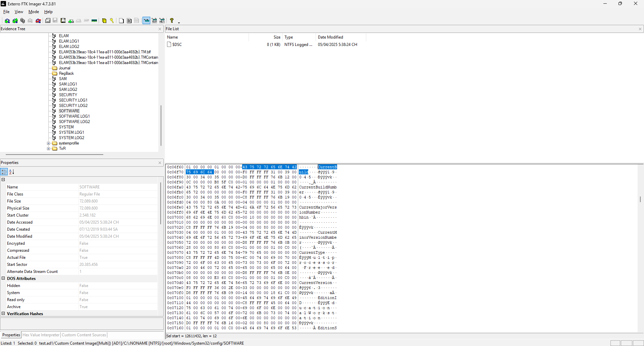
Task: Open the Help menu
Action: 48,12
